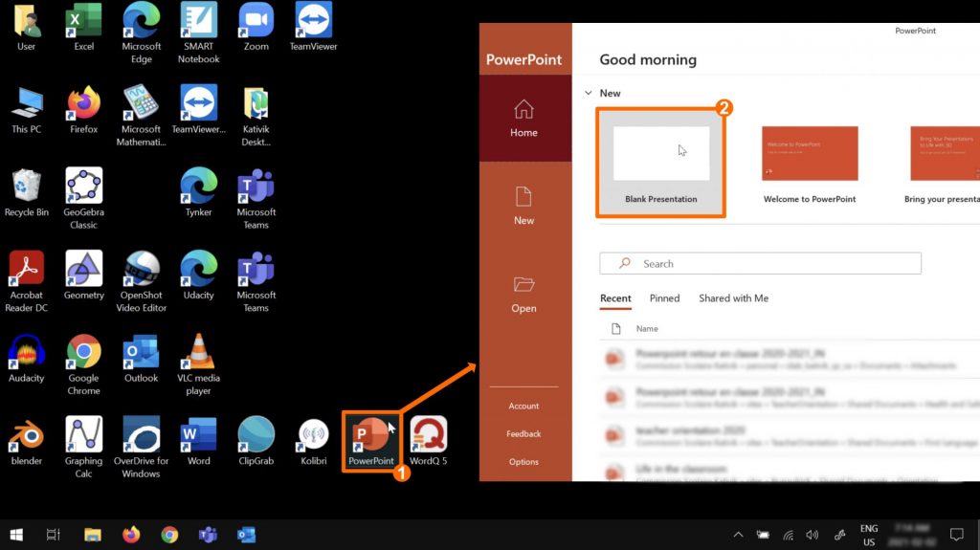Open the Audacity desktop shortcut
This screenshot has height=550, width=980.
[27, 355]
